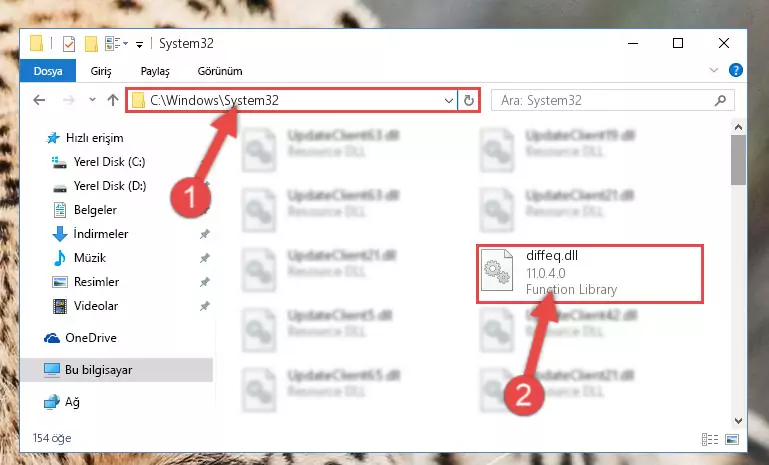
Task: Select the diffeq.dll file
Action: pyautogui.click(x=590, y=273)
